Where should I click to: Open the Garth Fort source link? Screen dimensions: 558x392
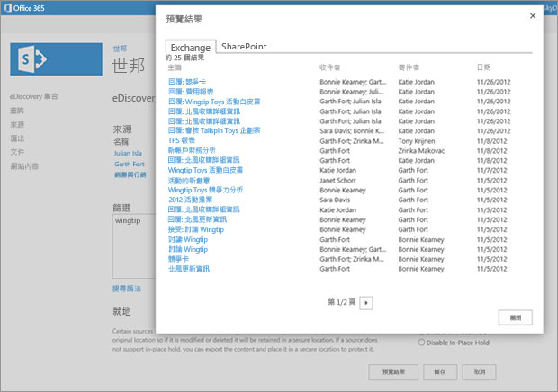pyautogui.click(x=130, y=164)
